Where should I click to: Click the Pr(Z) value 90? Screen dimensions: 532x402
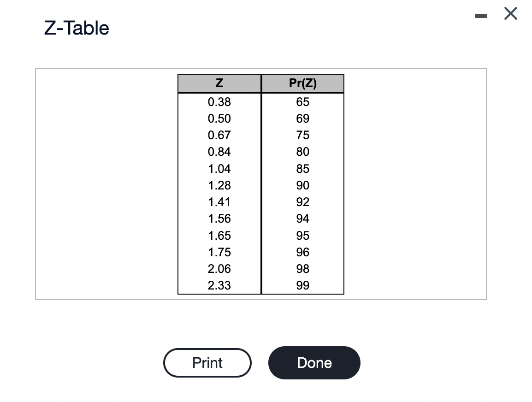[302, 185]
